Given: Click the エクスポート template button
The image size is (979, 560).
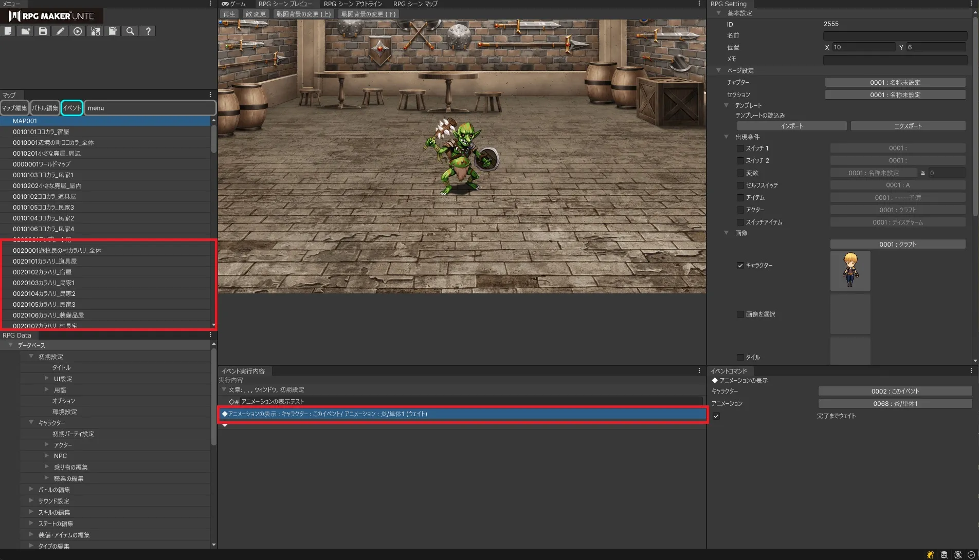Looking at the screenshot, I should (908, 126).
